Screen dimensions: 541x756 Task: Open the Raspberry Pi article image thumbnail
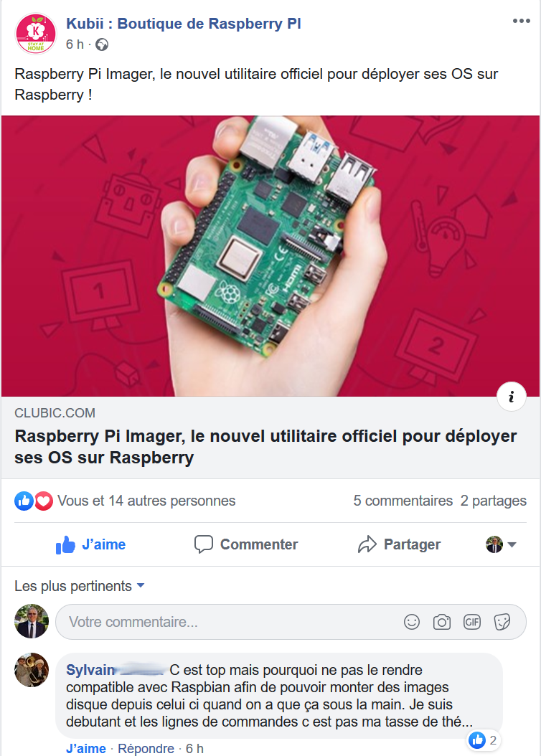click(x=270, y=256)
